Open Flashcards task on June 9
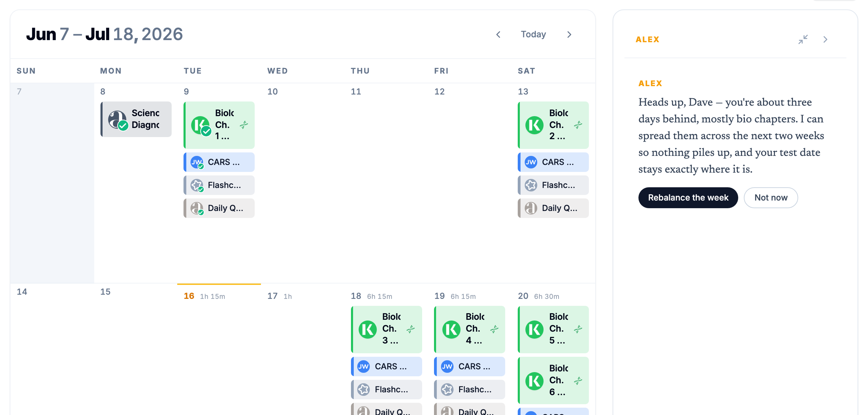This screenshot has width=868, height=415. (x=219, y=185)
